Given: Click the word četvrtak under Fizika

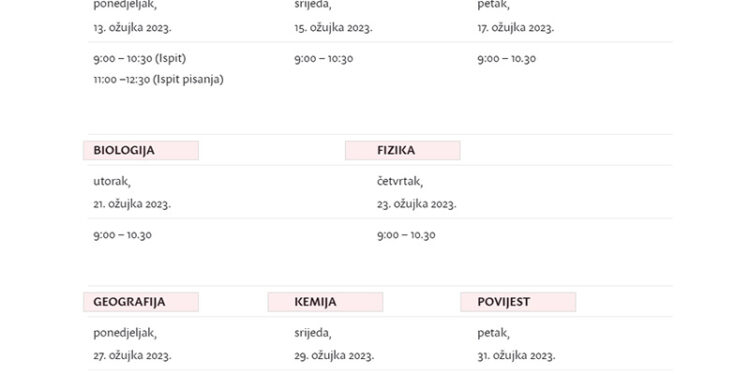Looking at the screenshot, I should click(400, 182).
